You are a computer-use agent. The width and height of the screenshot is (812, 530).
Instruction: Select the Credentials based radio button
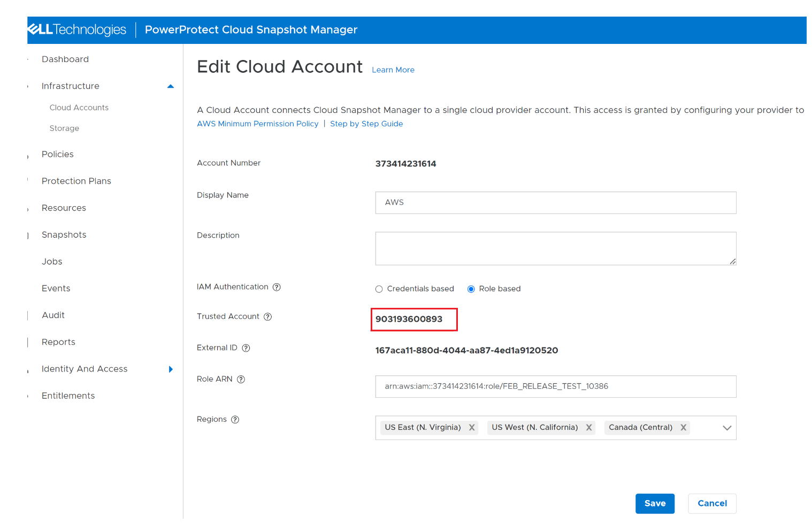click(379, 289)
